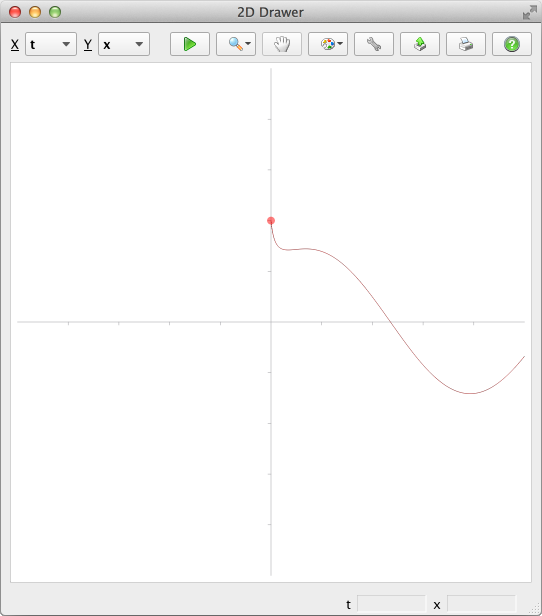This screenshot has width=542, height=616.
Task: Open the color palette tool
Action: pyautogui.click(x=328, y=44)
